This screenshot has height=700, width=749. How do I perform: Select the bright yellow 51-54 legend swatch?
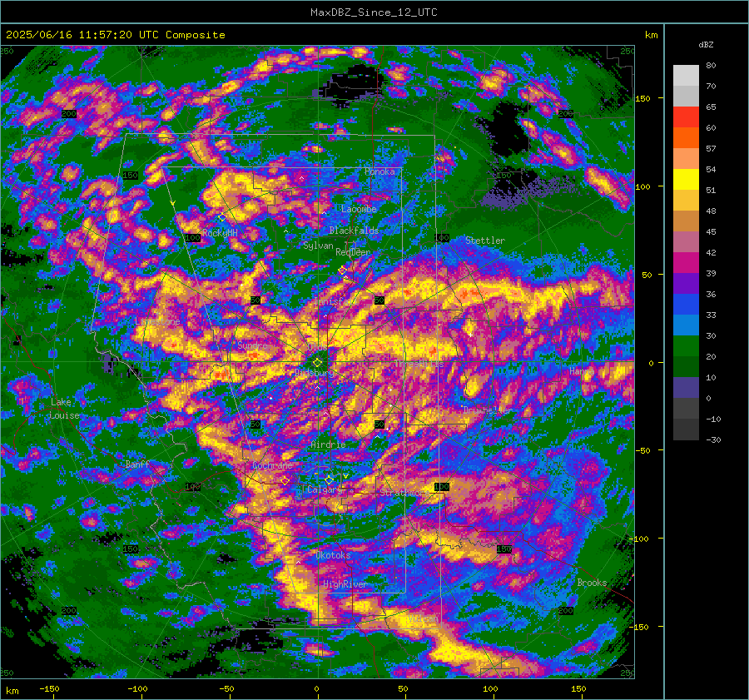tap(686, 180)
